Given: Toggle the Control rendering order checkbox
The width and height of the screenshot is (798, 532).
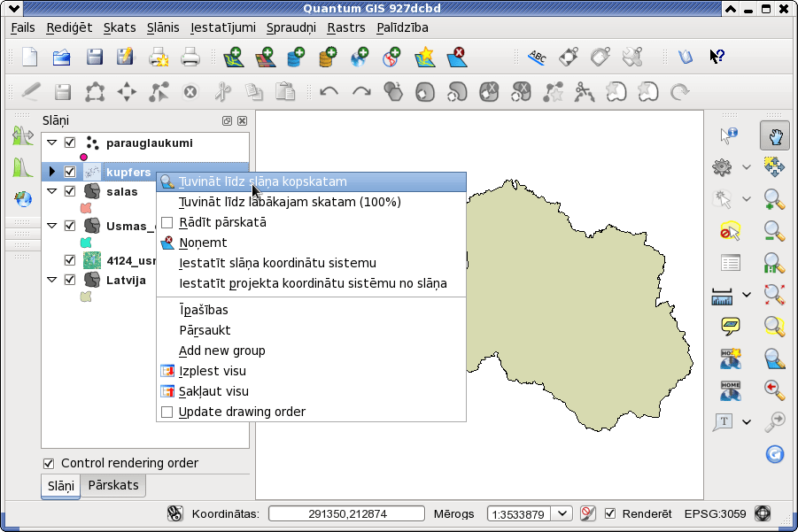Looking at the screenshot, I should pos(49,463).
